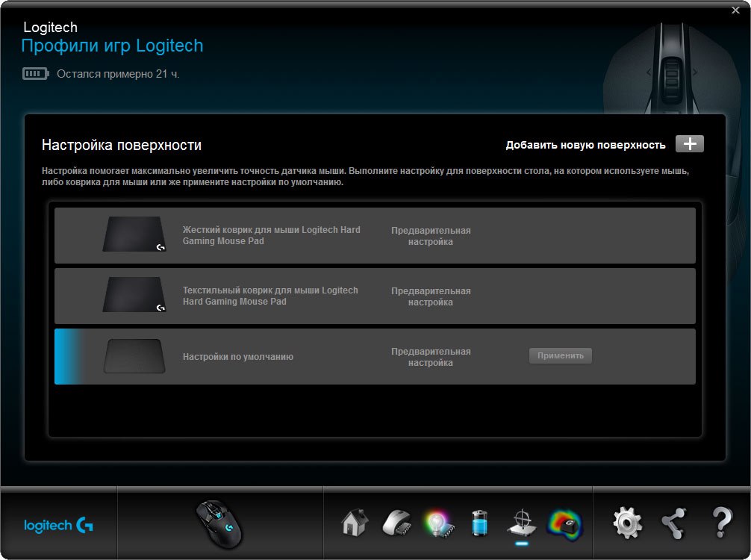
Task: Add a new surface with plus button
Action: pos(689,143)
